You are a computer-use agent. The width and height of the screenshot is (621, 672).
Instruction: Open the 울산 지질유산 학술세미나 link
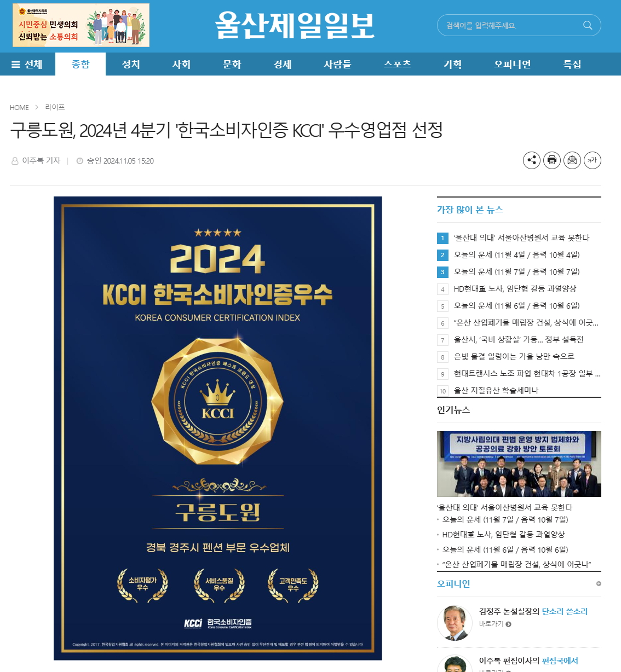point(496,391)
